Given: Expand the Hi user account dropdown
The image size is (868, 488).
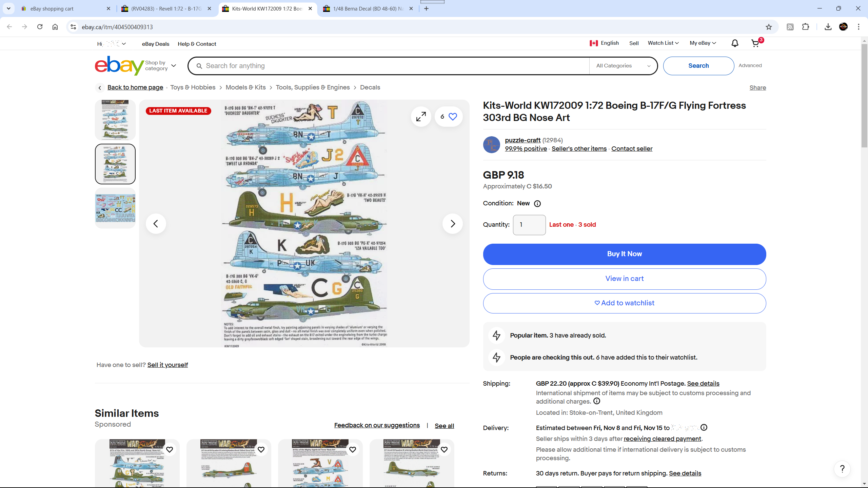Looking at the screenshot, I should [x=112, y=44].
